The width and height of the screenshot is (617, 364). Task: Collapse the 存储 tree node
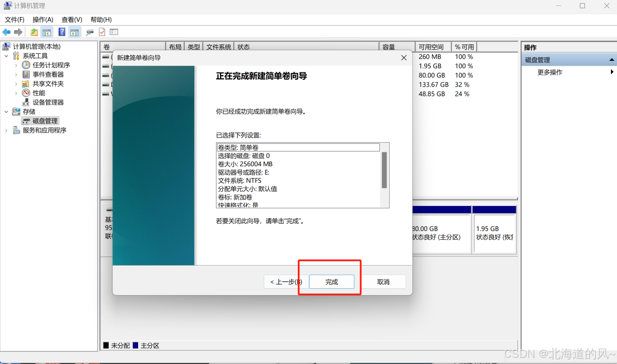pos(6,111)
